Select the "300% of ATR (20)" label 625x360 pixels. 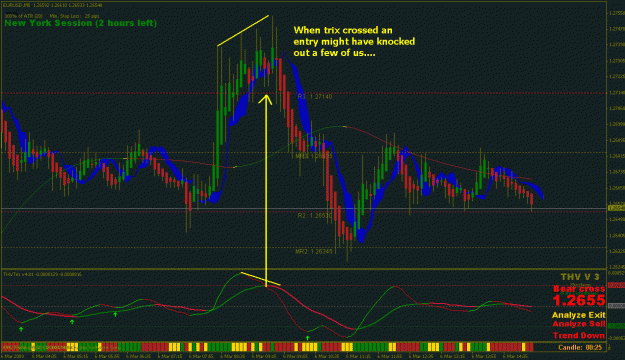[24, 16]
